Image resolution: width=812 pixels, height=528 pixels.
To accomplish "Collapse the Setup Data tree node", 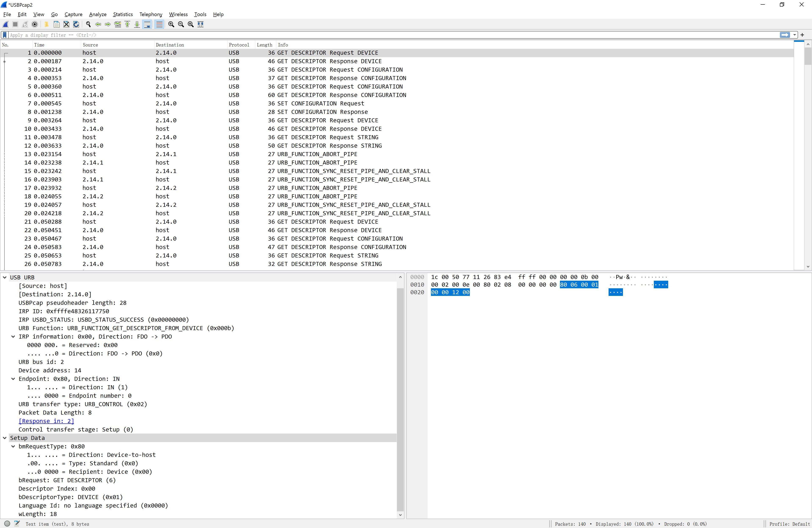I will point(5,438).
